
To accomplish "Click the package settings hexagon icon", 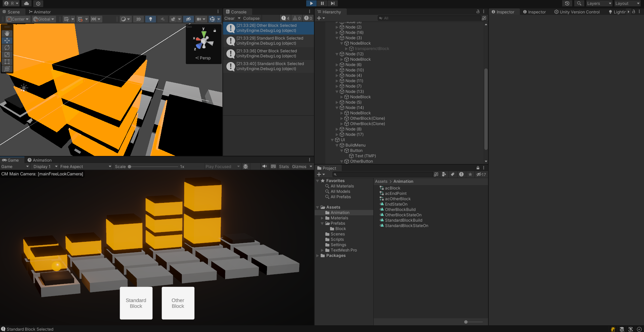I will click(38, 3).
